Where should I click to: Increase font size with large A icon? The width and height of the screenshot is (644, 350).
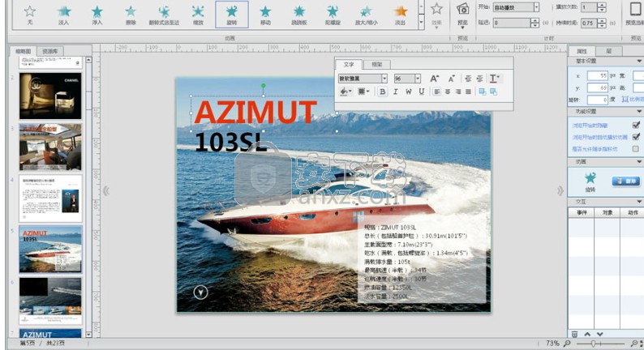(x=434, y=79)
